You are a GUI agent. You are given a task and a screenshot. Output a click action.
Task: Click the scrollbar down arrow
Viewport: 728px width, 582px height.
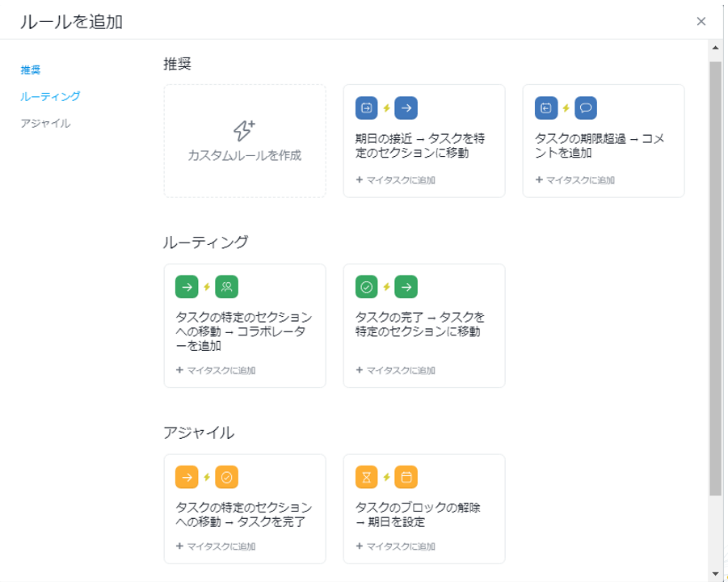[x=715, y=574]
